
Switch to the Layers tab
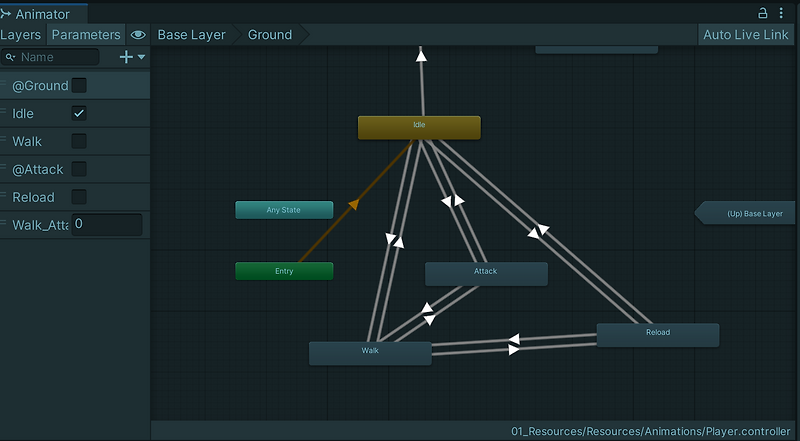tap(20, 35)
